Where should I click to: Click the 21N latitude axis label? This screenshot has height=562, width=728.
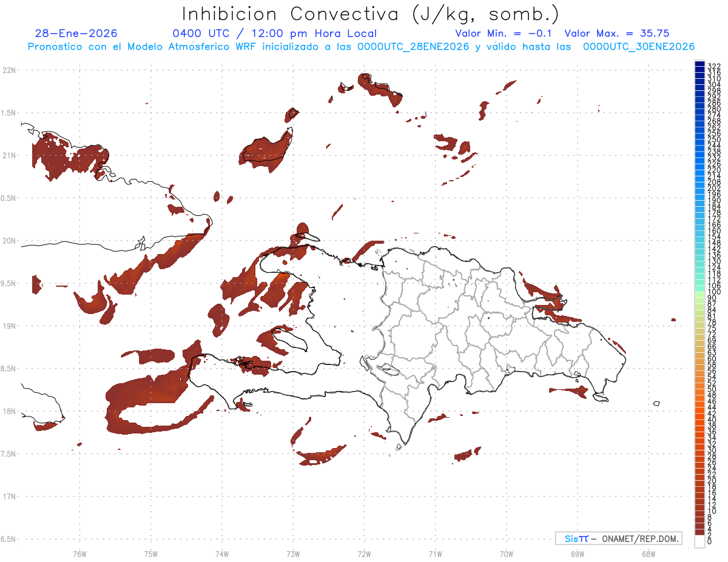pos(9,156)
